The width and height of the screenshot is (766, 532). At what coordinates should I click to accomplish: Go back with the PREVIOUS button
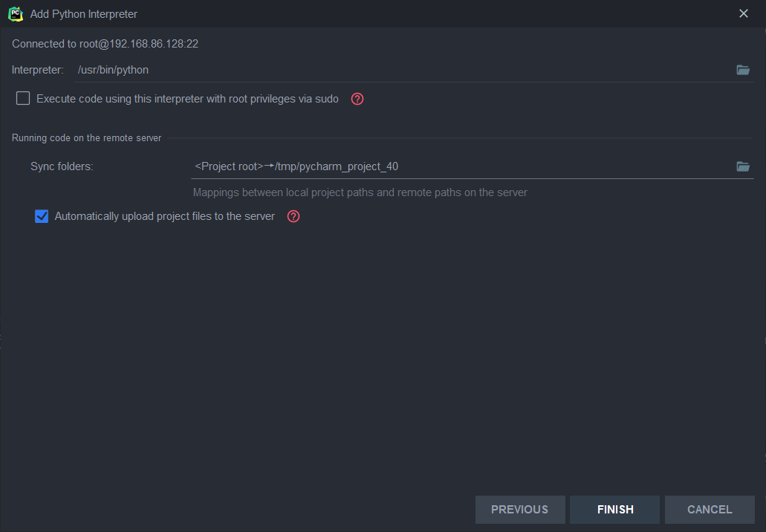click(x=520, y=510)
